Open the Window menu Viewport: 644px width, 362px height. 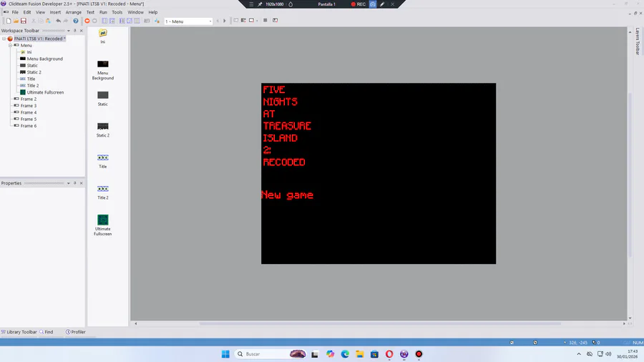point(135,12)
